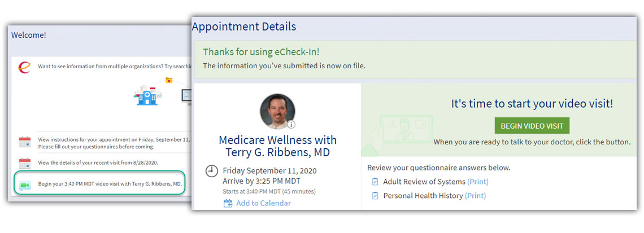The width and height of the screenshot is (644, 233).
Task: Print the Personal Health History questionnaire
Action: 475,196
